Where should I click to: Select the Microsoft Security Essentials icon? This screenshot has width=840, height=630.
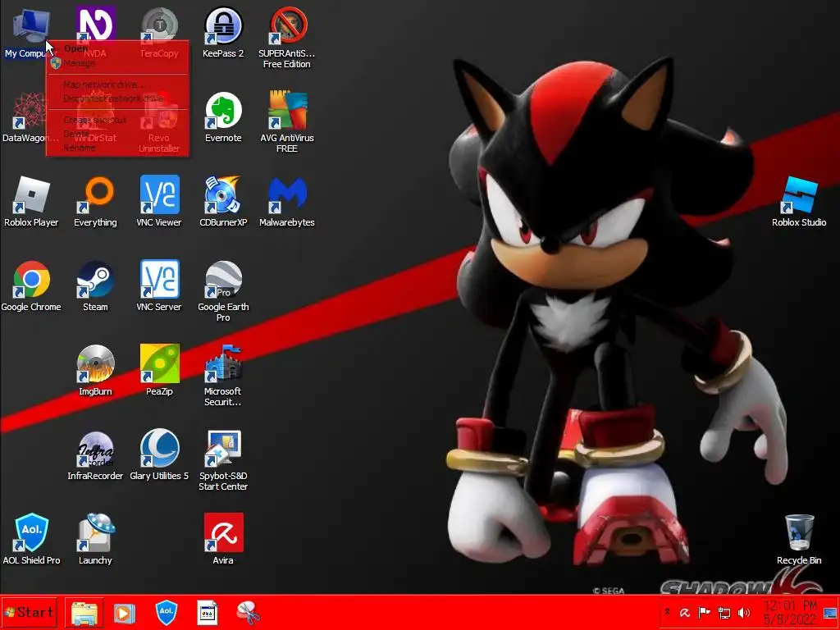point(223,376)
